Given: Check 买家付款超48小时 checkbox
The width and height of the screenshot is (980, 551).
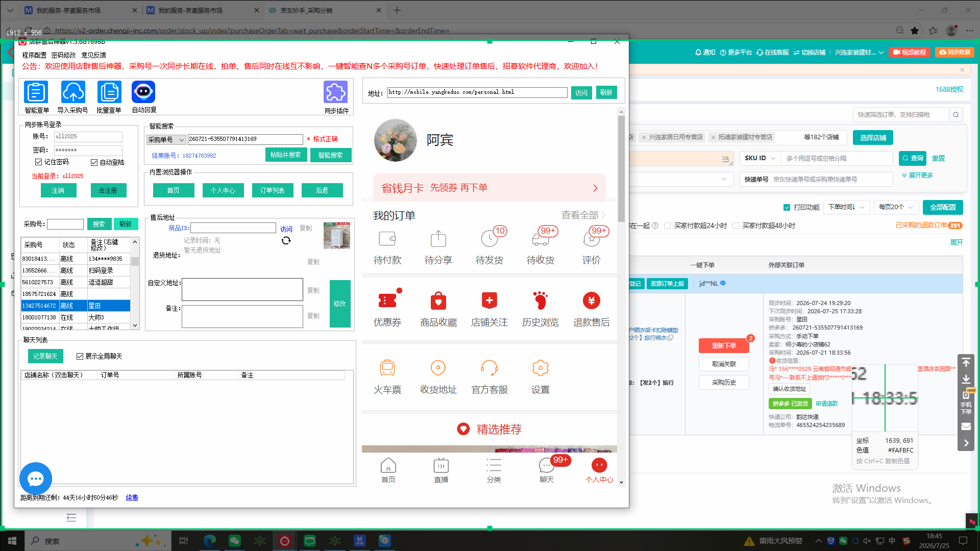Looking at the screenshot, I should (736, 226).
